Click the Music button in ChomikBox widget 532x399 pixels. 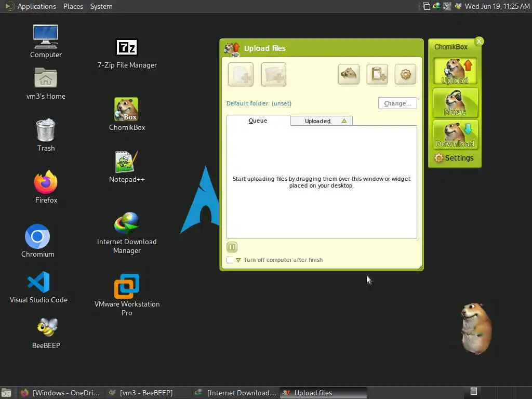tap(455, 103)
